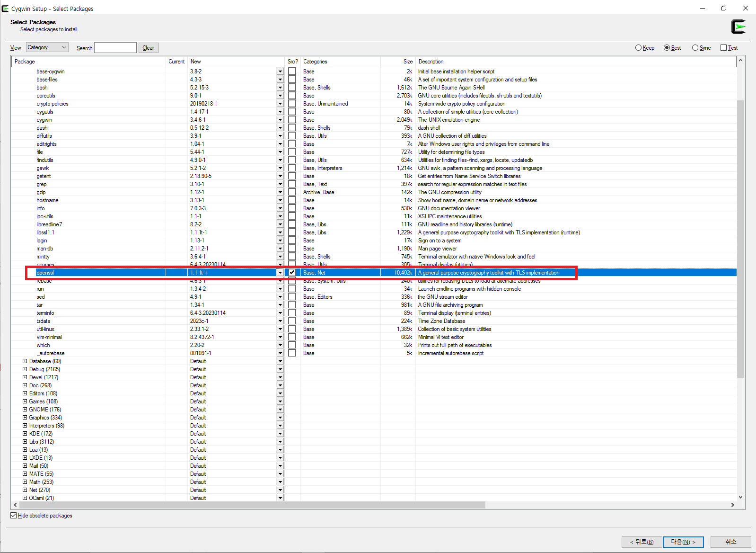The width and height of the screenshot is (756, 553).
Task: Check the Src checkbox for coreutils
Action: pos(292,96)
